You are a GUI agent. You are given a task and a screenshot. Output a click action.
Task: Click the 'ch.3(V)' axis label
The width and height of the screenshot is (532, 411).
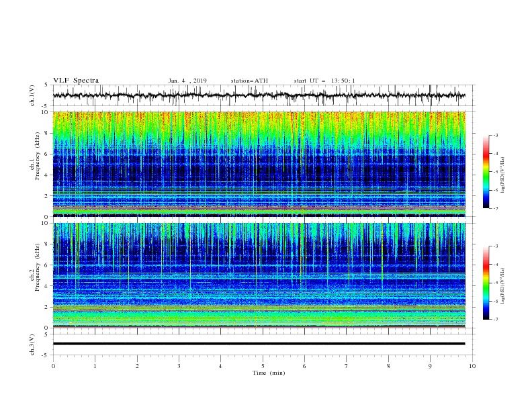point(32,345)
